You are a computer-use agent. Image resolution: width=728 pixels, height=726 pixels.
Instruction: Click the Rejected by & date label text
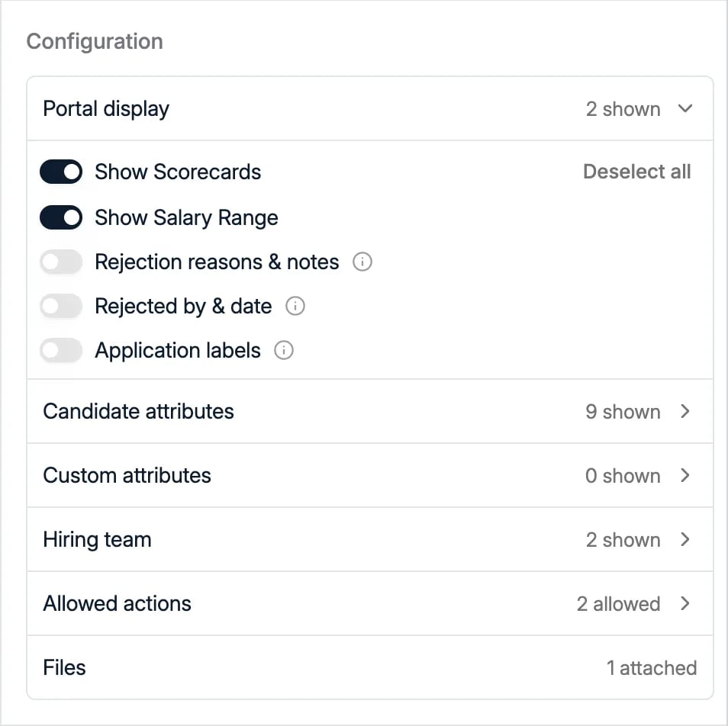[183, 307]
